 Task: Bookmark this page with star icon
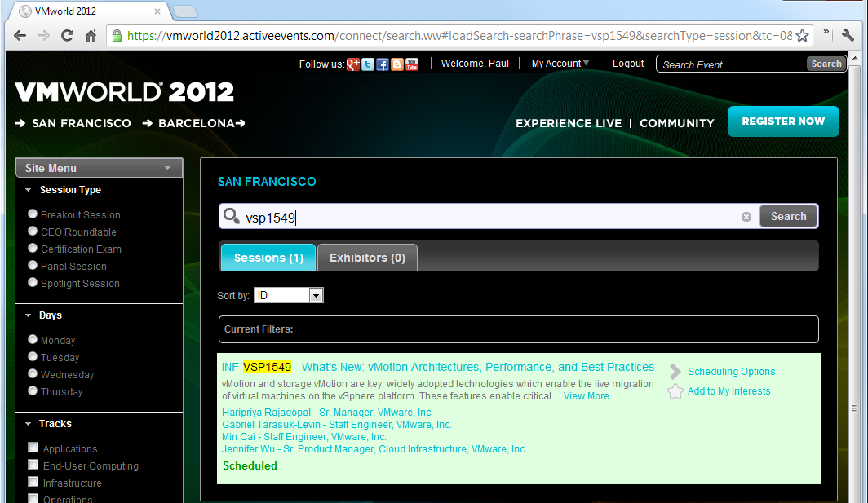pos(802,36)
